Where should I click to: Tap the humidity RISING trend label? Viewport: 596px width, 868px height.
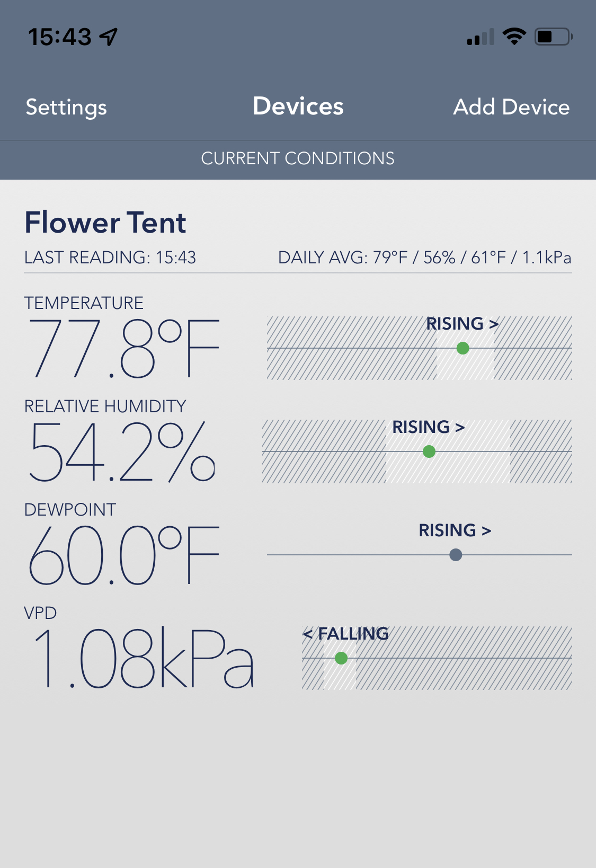pyautogui.click(x=428, y=427)
